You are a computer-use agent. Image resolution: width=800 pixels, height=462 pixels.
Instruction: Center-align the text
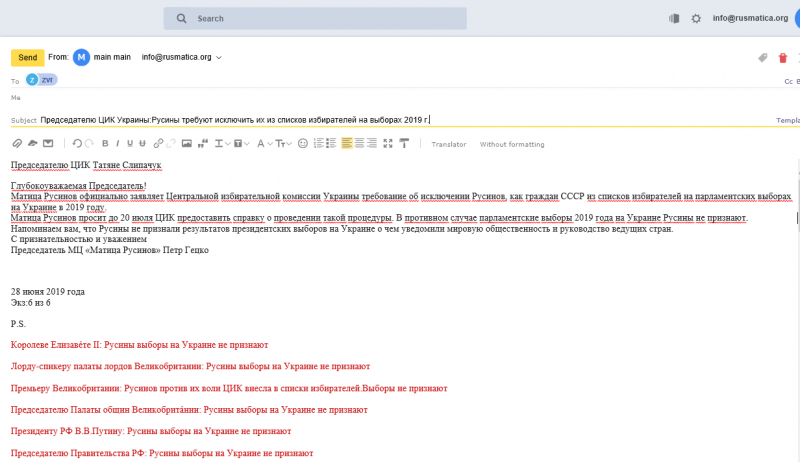[x=359, y=143]
